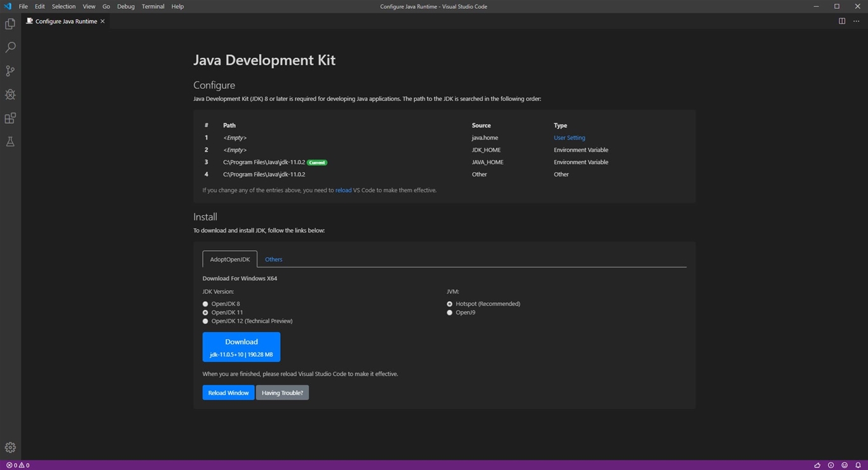Open the Manage gear at the activity bar bottom

pos(10,447)
